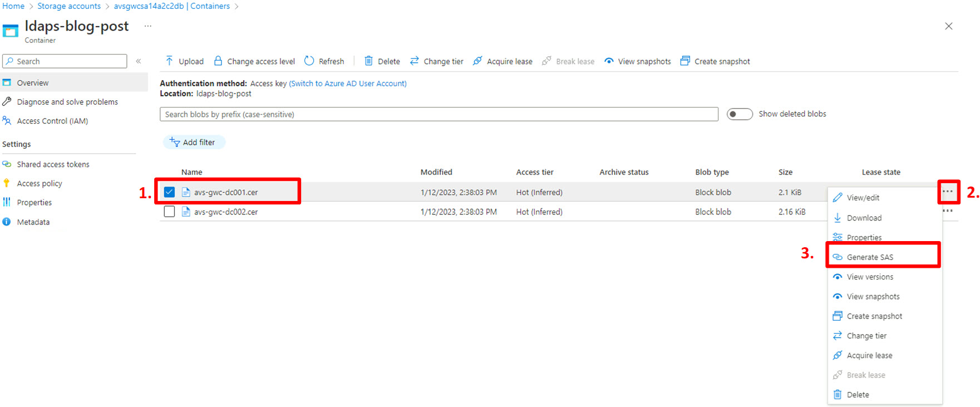Click Change tier in top toolbar
Viewport: 980px width, 407px height.
pyautogui.click(x=436, y=61)
